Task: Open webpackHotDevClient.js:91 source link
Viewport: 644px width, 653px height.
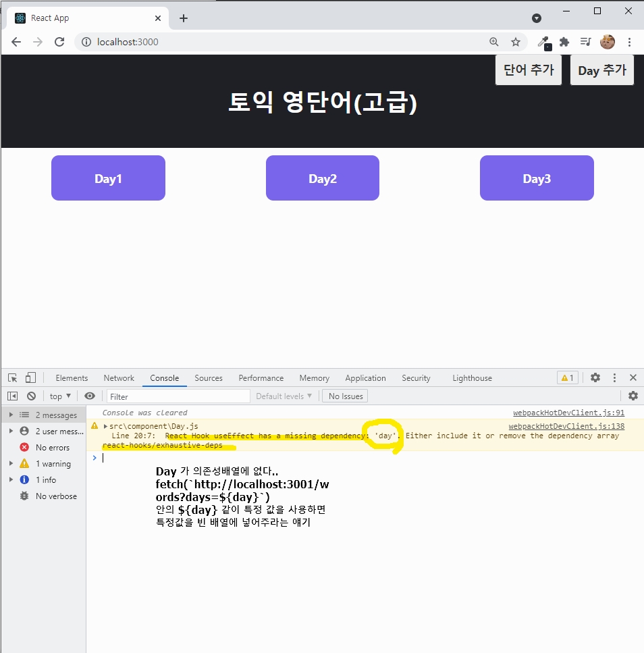Action: pos(568,413)
